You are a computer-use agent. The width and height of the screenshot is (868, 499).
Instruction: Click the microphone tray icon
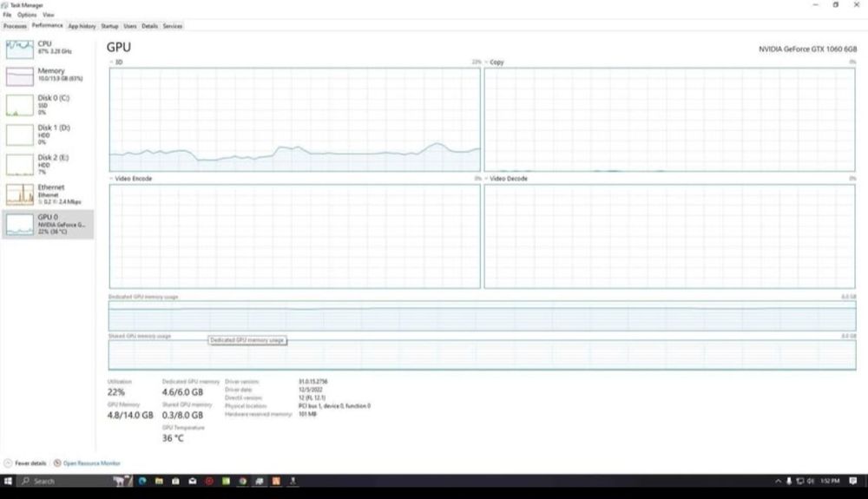pyautogui.click(x=789, y=481)
